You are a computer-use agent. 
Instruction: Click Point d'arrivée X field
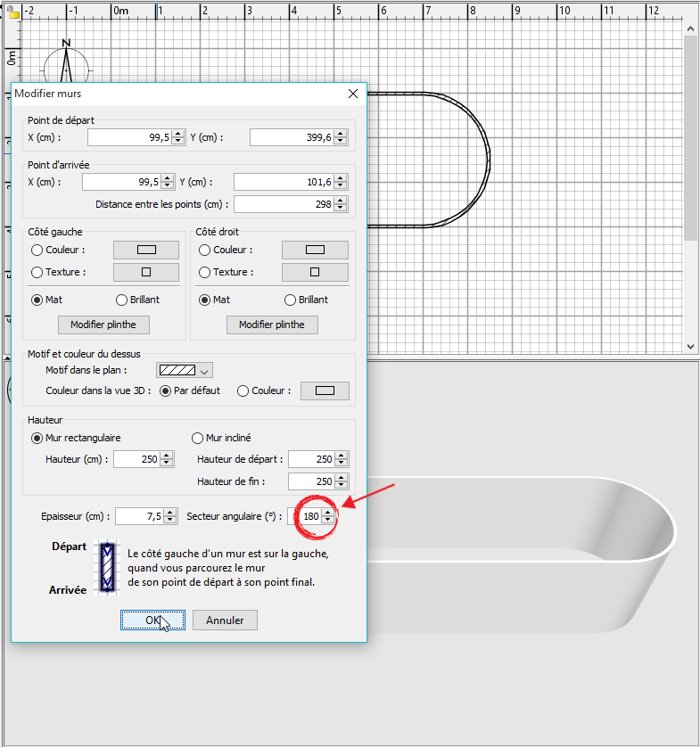(121, 182)
